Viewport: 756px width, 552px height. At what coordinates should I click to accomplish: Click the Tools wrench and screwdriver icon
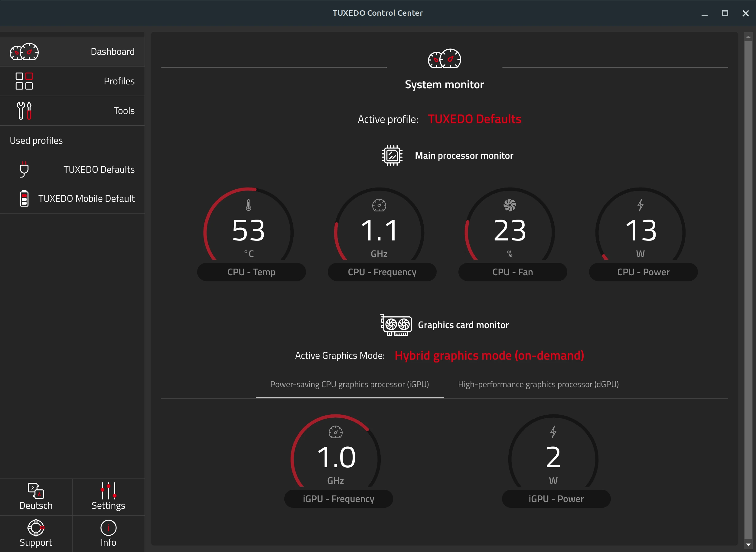pyautogui.click(x=24, y=111)
